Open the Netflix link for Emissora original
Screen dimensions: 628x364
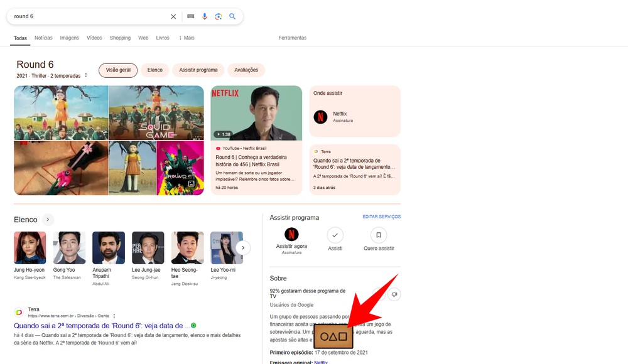[321, 362]
